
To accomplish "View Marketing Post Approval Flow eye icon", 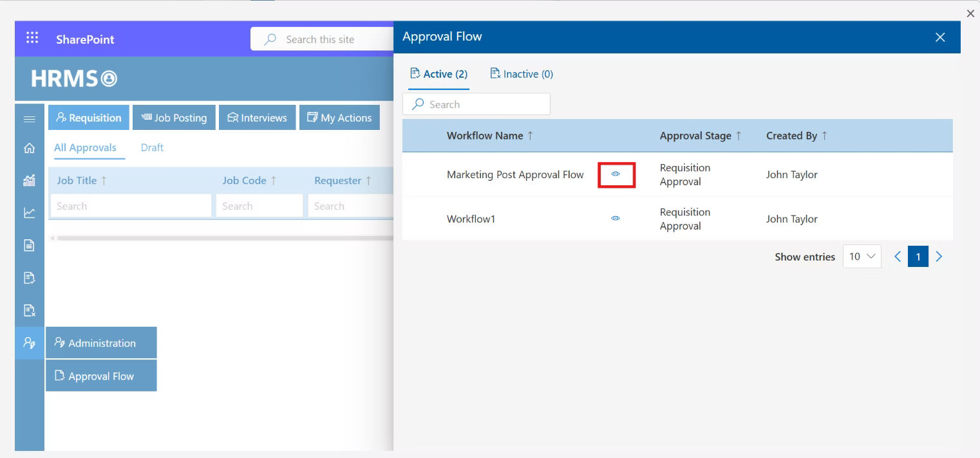I will pos(616,174).
